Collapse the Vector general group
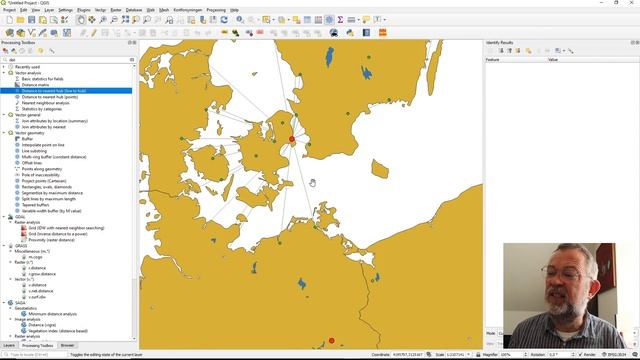The height and width of the screenshot is (360, 640). tap(4, 115)
